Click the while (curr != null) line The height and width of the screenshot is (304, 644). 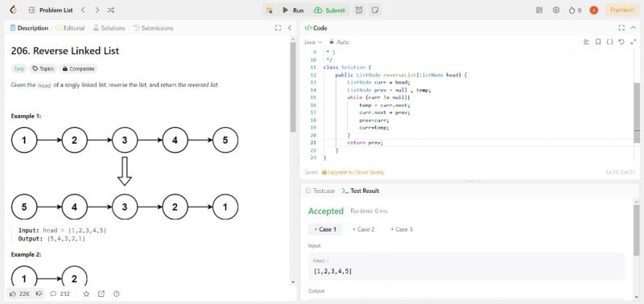point(378,97)
